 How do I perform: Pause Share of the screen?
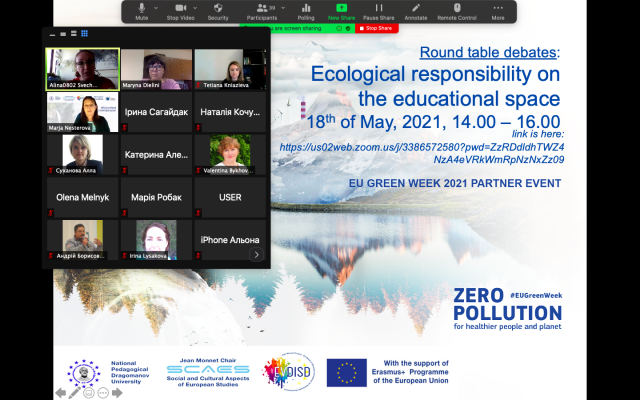(379, 11)
